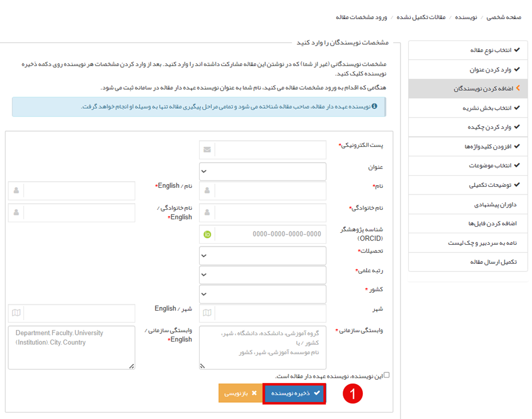Check the corresponding author checkbox
This screenshot has width=532, height=419.
coord(387,375)
